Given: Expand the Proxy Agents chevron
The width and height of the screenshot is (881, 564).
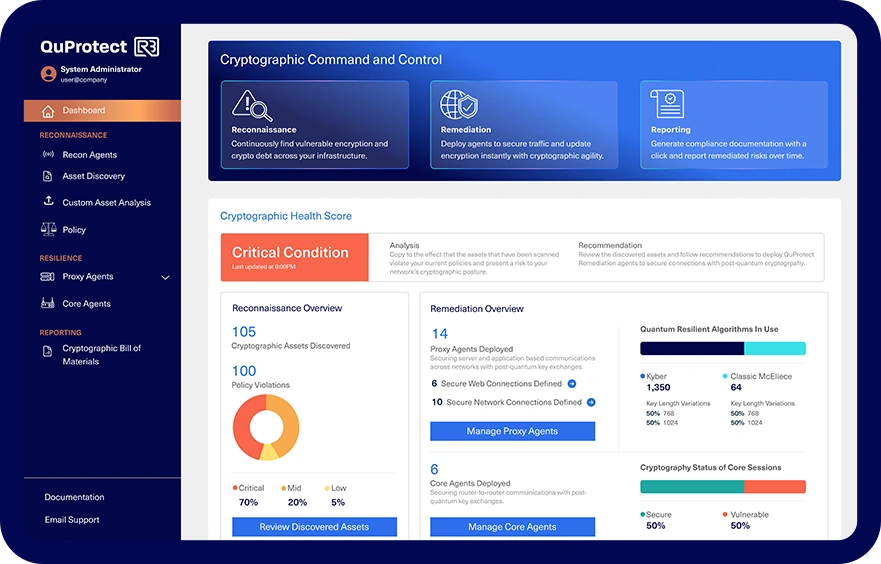Looking at the screenshot, I should pyautogui.click(x=165, y=278).
